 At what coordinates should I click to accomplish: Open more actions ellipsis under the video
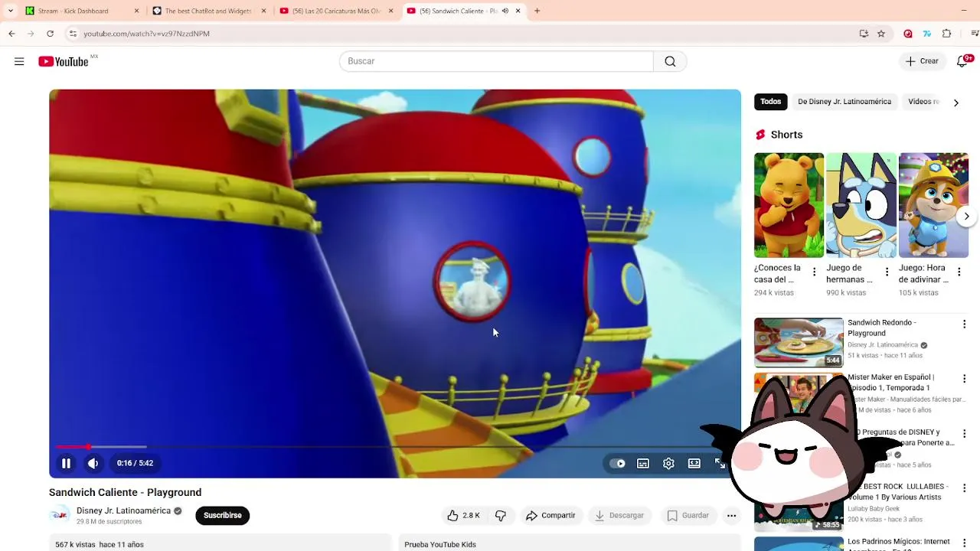tap(731, 516)
